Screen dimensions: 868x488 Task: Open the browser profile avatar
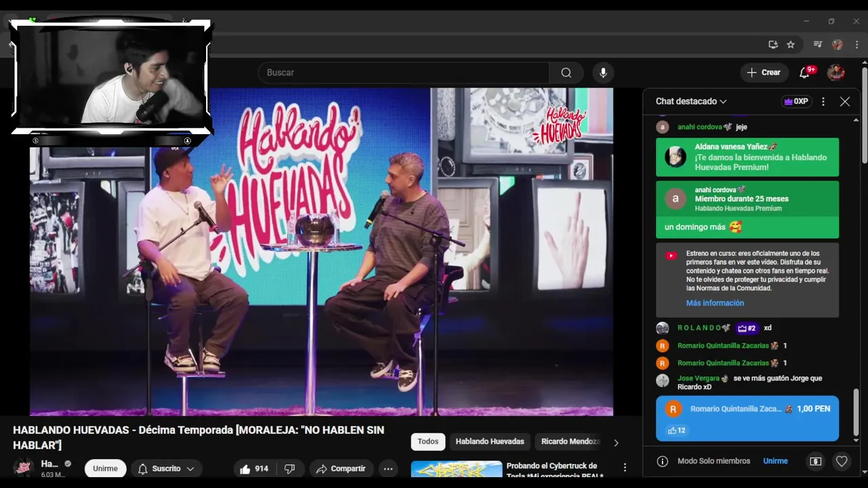(837, 45)
